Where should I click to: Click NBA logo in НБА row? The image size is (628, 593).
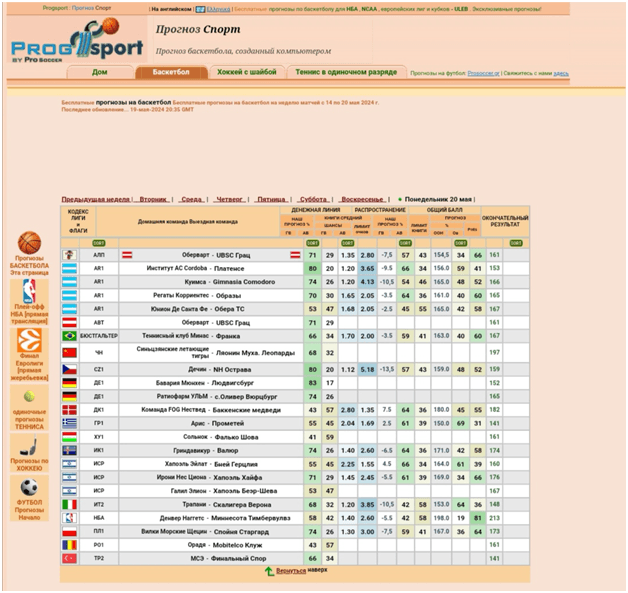point(69,518)
